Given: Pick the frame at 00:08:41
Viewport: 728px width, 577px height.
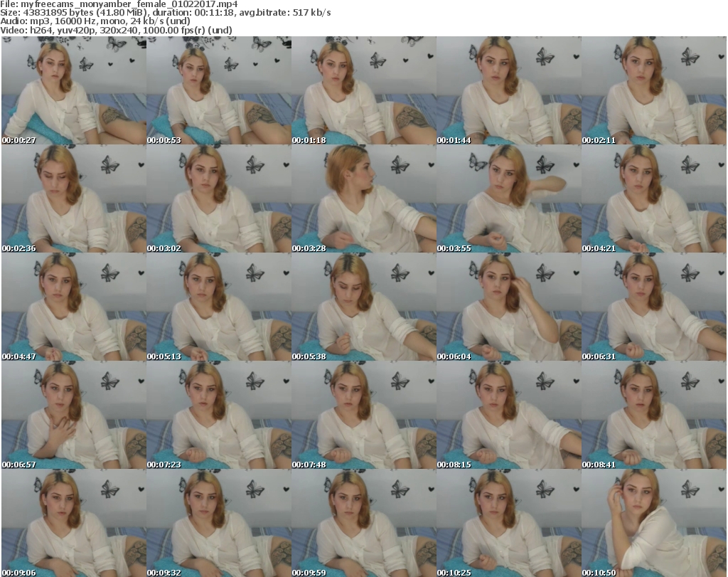Looking at the screenshot, I should pyautogui.click(x=654, y=415).
